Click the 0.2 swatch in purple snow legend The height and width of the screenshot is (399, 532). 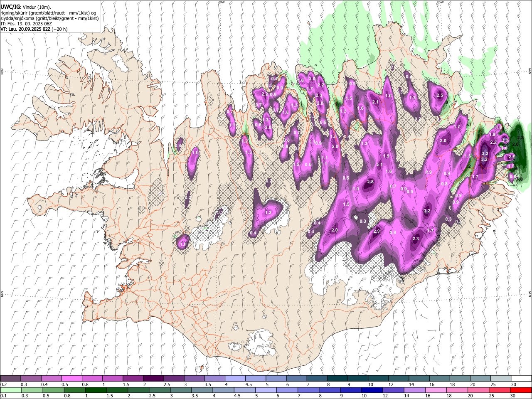point(10,378)
